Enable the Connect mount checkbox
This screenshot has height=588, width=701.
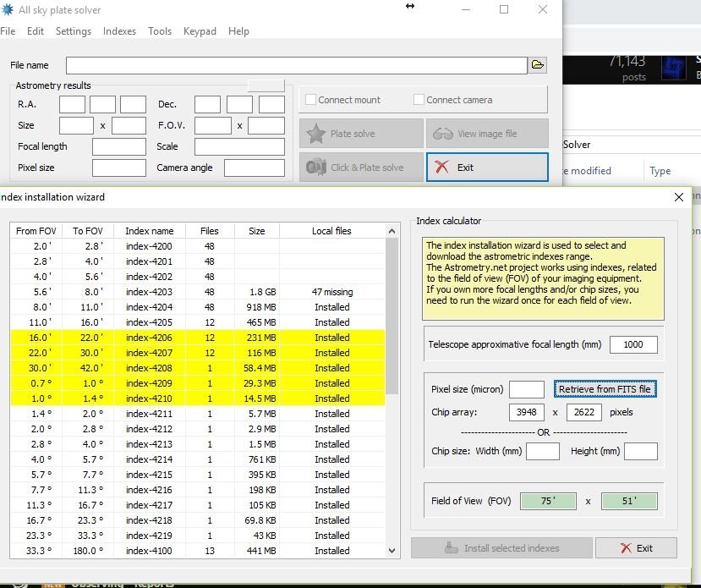[310, 99]
